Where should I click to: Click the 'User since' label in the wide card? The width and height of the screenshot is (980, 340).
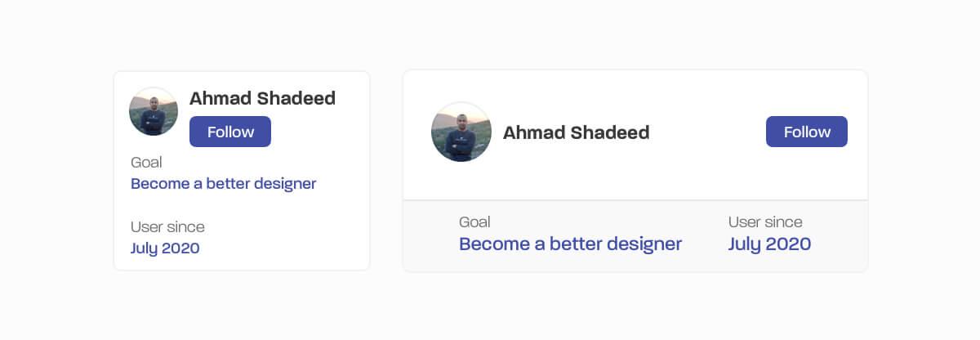[x=765, y=222]
